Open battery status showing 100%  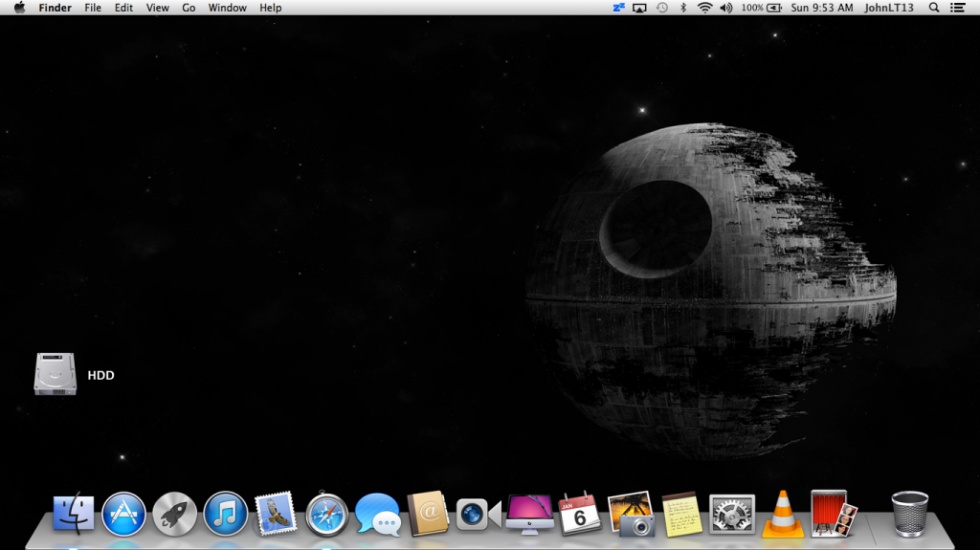(x=761, y=8)
